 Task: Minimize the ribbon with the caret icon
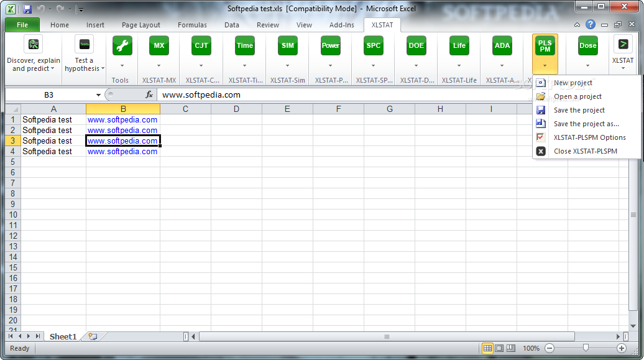pos(577,25)
